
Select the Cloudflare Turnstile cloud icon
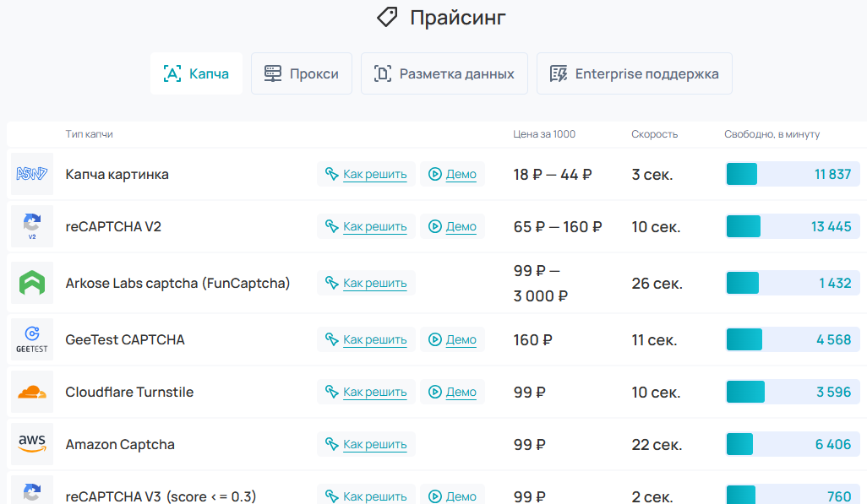tap(31, 392)
